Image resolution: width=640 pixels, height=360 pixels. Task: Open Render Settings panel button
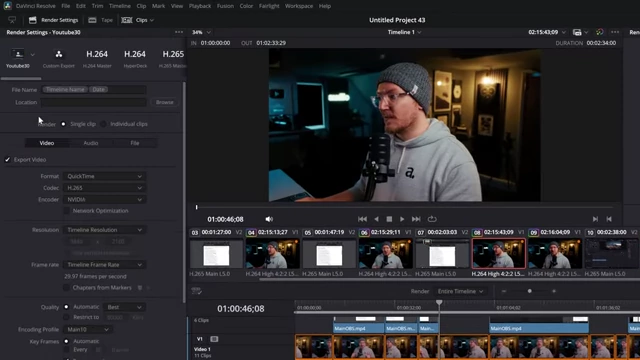click(53, 20)
